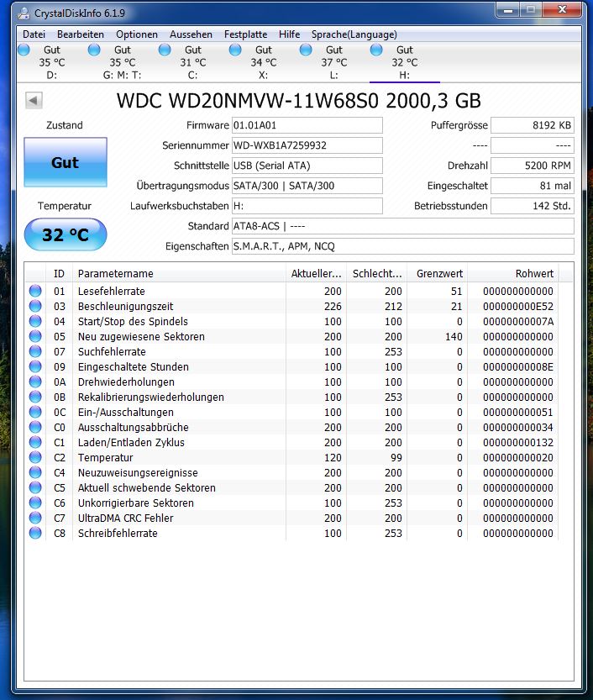This screenshot has height=700, width=593.
Task: Click the Parametername column header
Action: [x=179, y=274]
